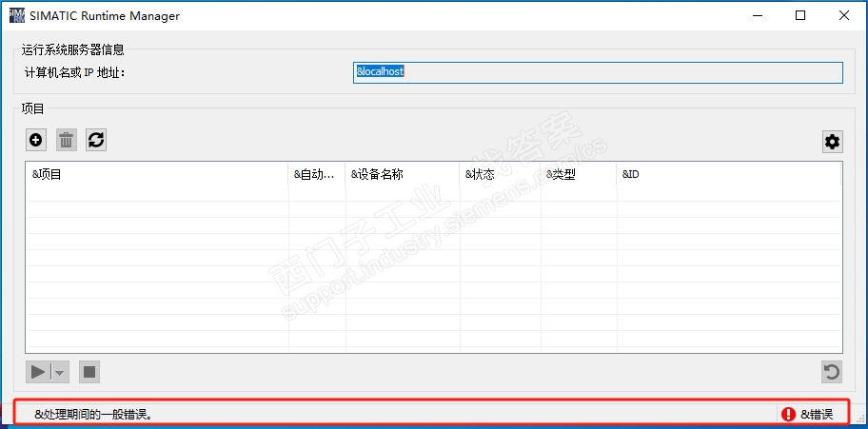Click the add project plus icon
868x429 pixels.
tap(36, 140)
